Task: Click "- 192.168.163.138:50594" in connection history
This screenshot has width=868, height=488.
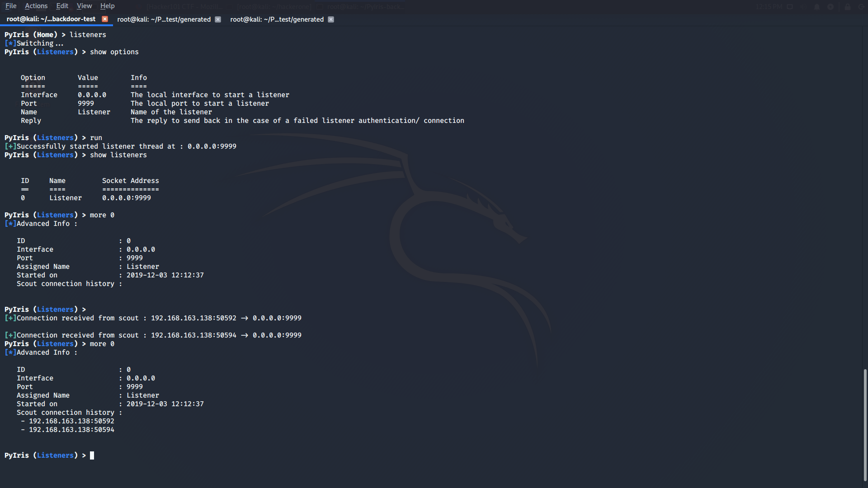Action: coord(67,430)
